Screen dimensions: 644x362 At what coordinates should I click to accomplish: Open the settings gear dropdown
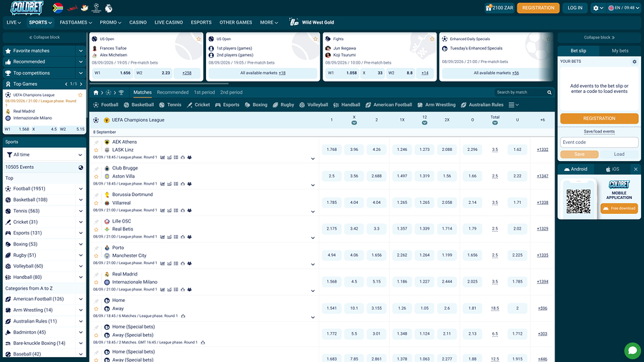[598, 8]
